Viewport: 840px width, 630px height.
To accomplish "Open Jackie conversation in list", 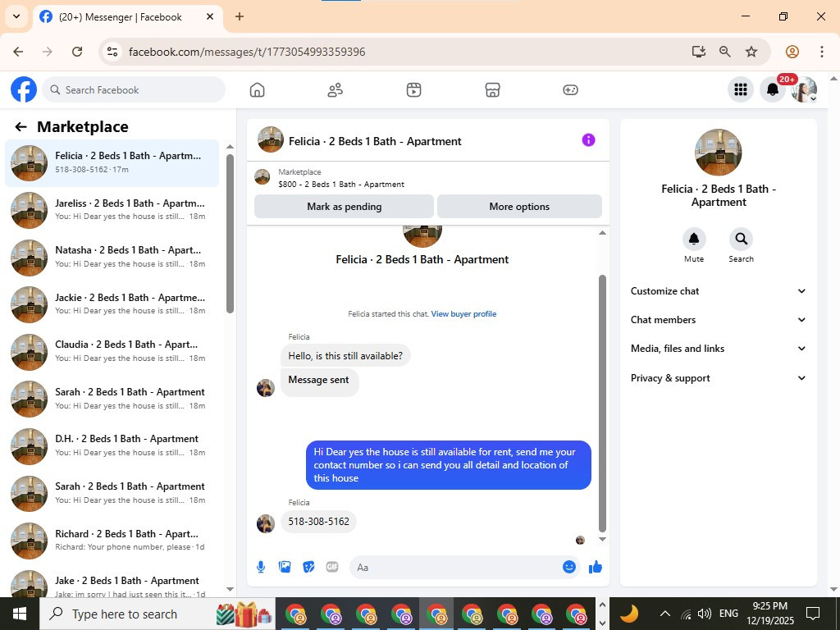I will click(x=112, y=304).
